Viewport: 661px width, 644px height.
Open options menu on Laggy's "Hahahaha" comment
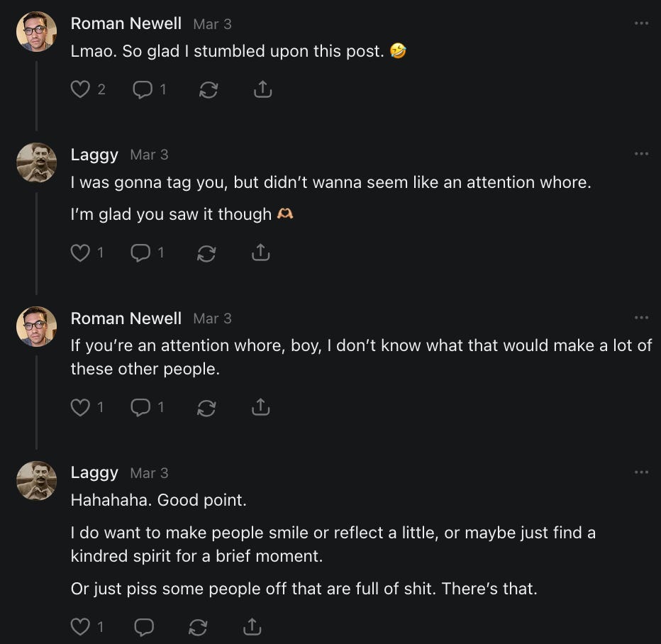(x=641, y=472)
